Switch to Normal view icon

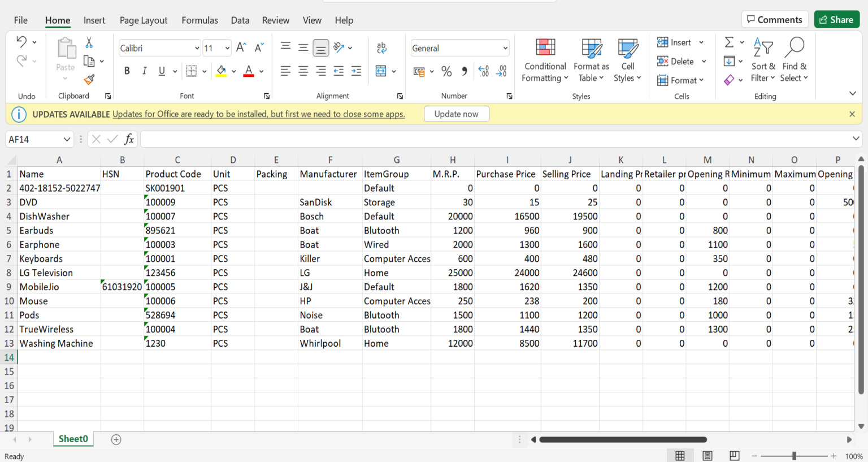coord(680,456)
